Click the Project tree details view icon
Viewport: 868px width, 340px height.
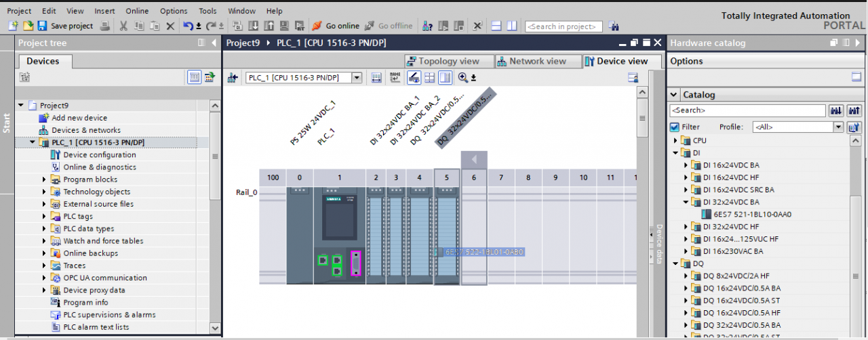pyautogui.click(x=210, y=77)
